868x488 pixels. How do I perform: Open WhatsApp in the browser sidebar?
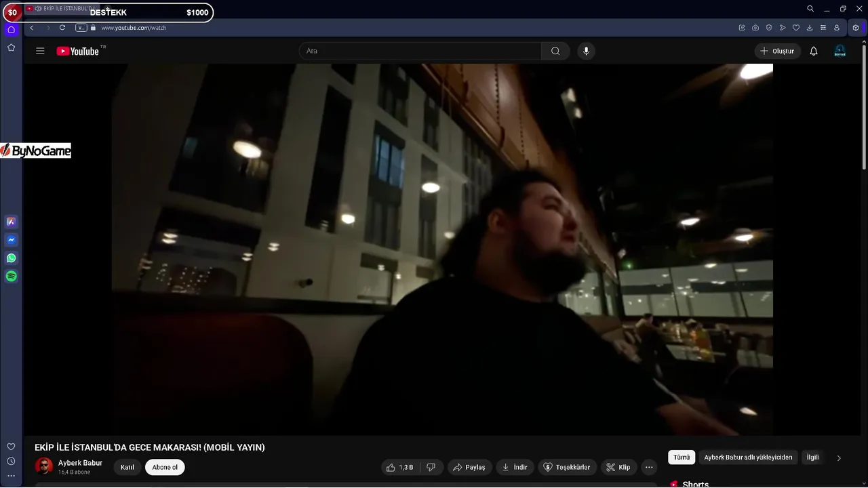pyautogui.click(x=12, y=258)
